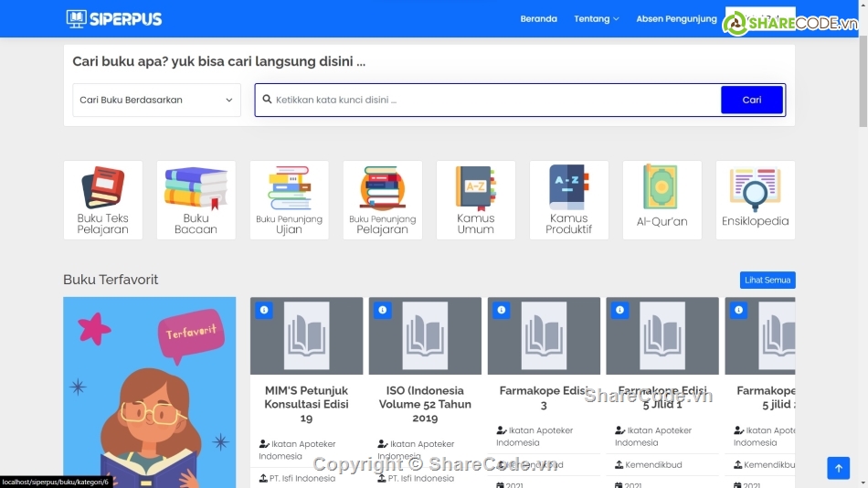Viewport: 868px width, 488px height.
Task: Click the Cari button
Action: pyautogui.click(x=752, y=100)
